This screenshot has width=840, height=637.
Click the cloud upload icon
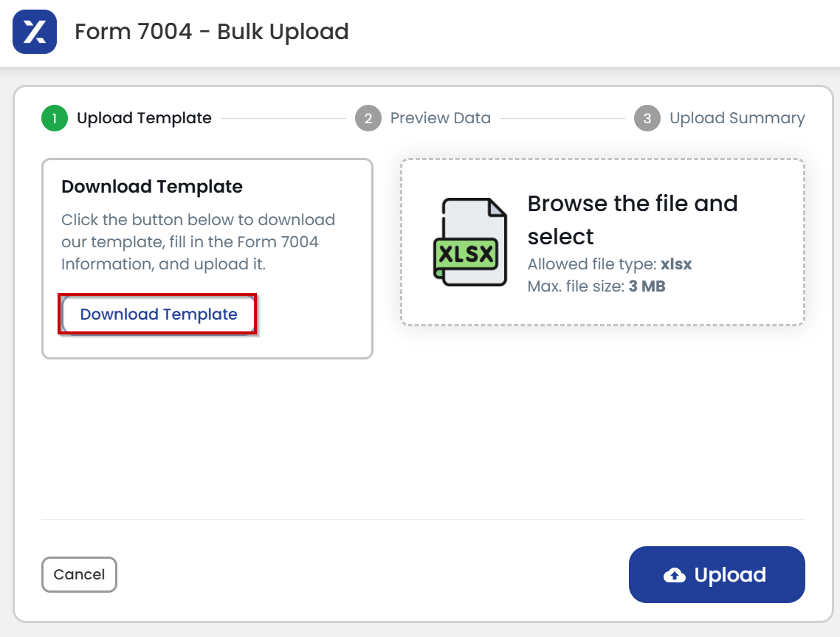pos(675,575)
